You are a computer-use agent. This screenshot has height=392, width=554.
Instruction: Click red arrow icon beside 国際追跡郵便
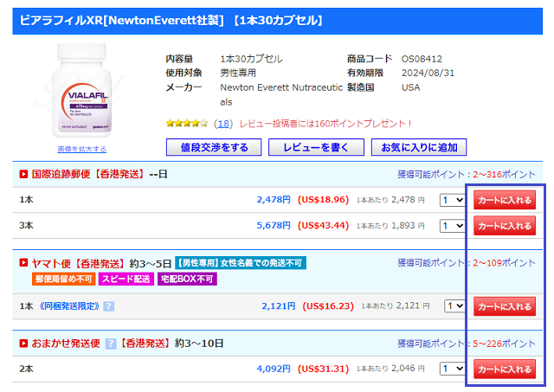pos(23,174)
